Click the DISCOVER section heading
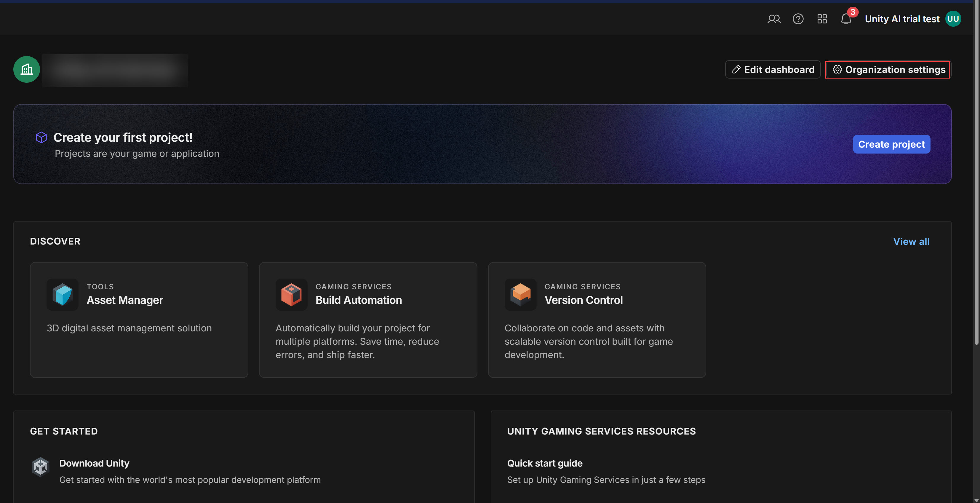This screenshot has width=980, height=503. click(55, 241)
